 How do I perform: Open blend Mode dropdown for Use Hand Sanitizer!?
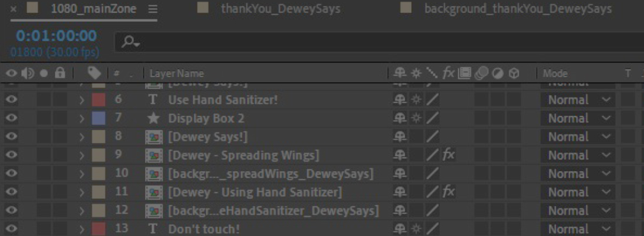coord(577,100)
